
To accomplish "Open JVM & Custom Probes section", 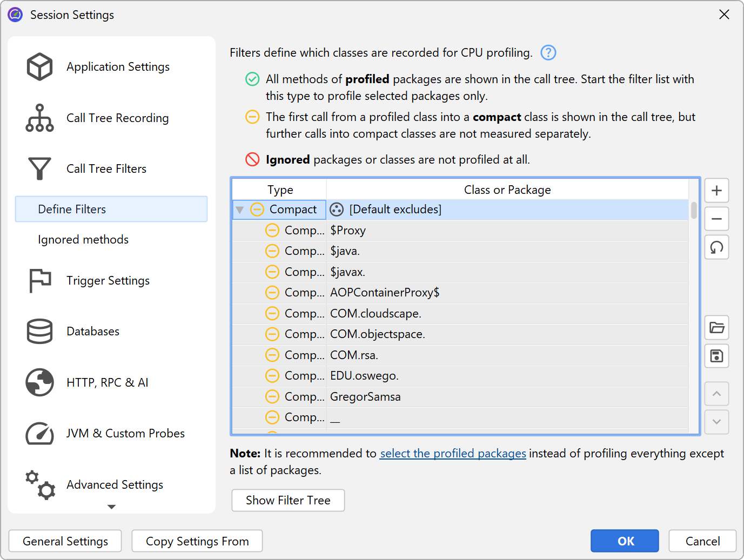I will coord(125,434).
